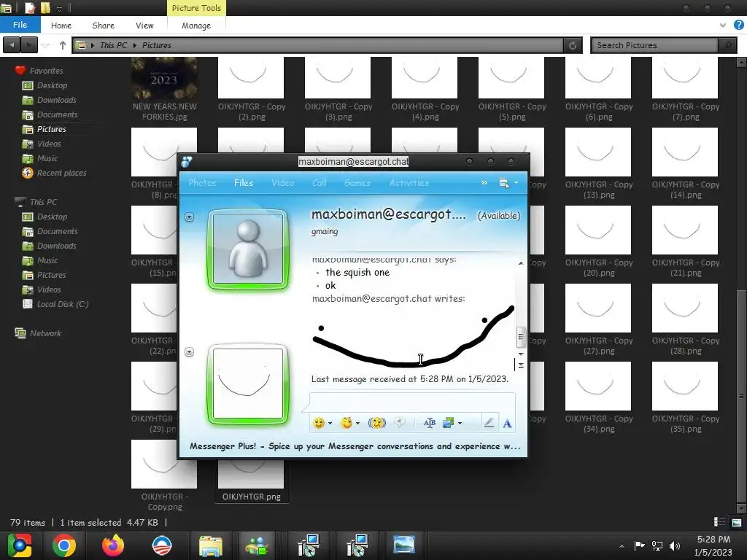
Task: Click Call in Messenger toolbar
Action: pos(320,183)
